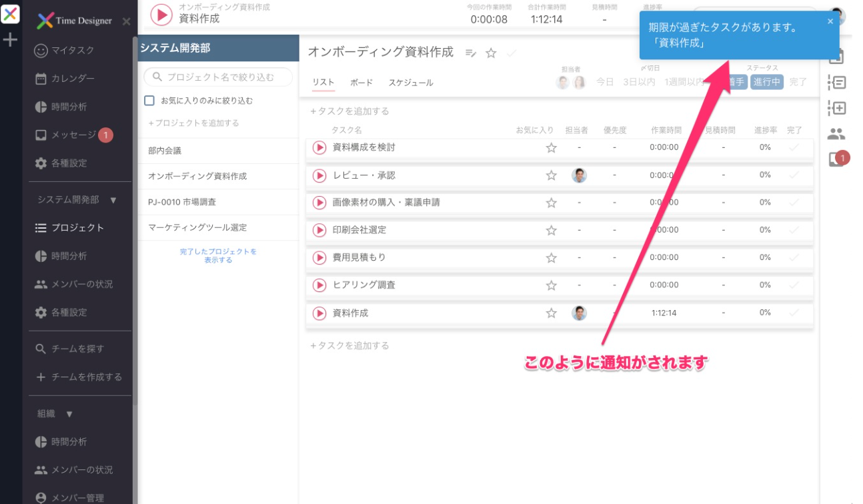This screenshot has width=863, height=504.
Task: Open the edit icon beside オンボーディング資料作成 title
Action: 471,53
